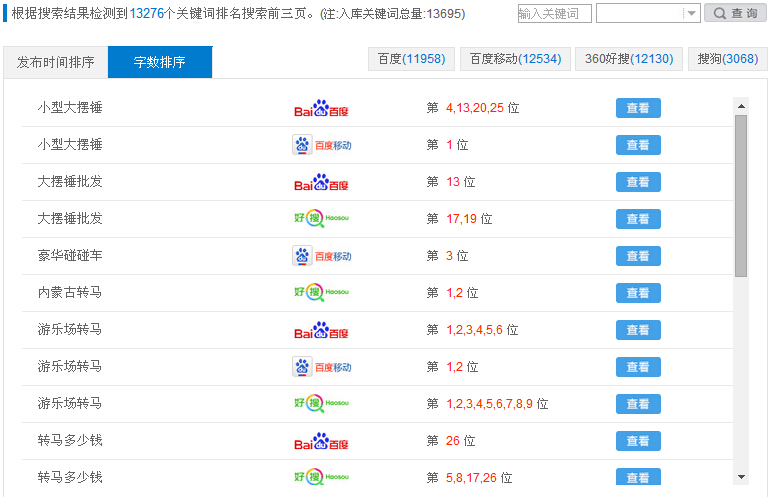Click Haosou logo in 游乐场转马 row ranked 1-9

(x=322, y=404)
